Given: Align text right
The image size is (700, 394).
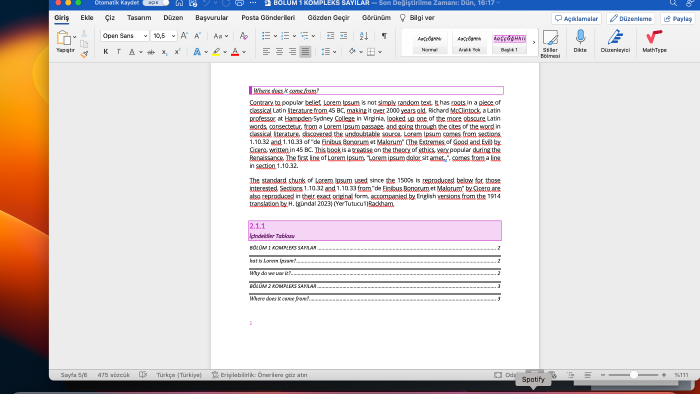Looking at the screenshot, I should click(292, 52).
